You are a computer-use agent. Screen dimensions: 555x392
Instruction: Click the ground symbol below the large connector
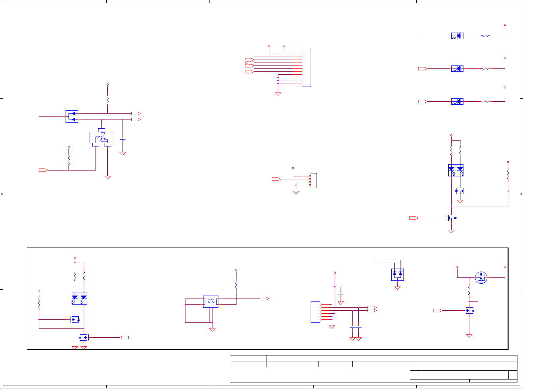[278, 94]
